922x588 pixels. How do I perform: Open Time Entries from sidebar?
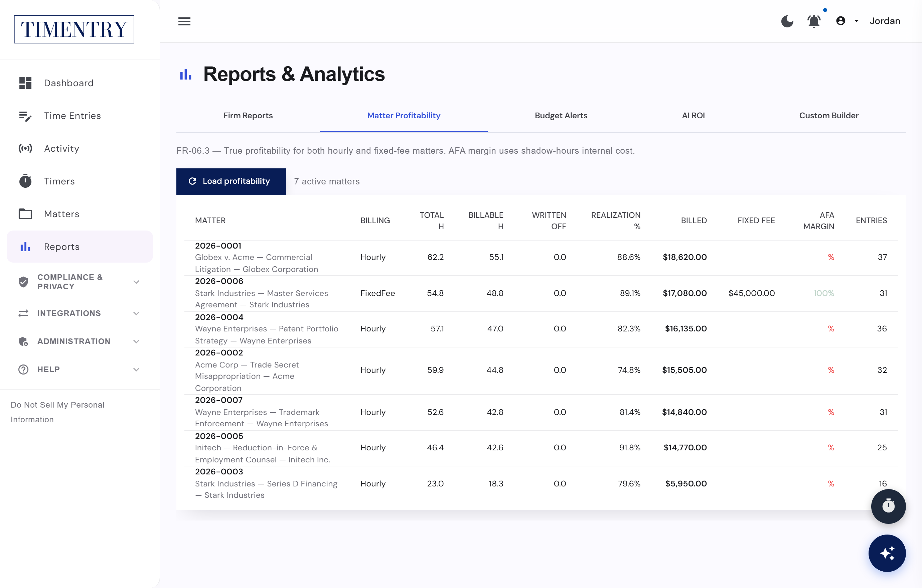pyautogui.click(x=80, y=116)
